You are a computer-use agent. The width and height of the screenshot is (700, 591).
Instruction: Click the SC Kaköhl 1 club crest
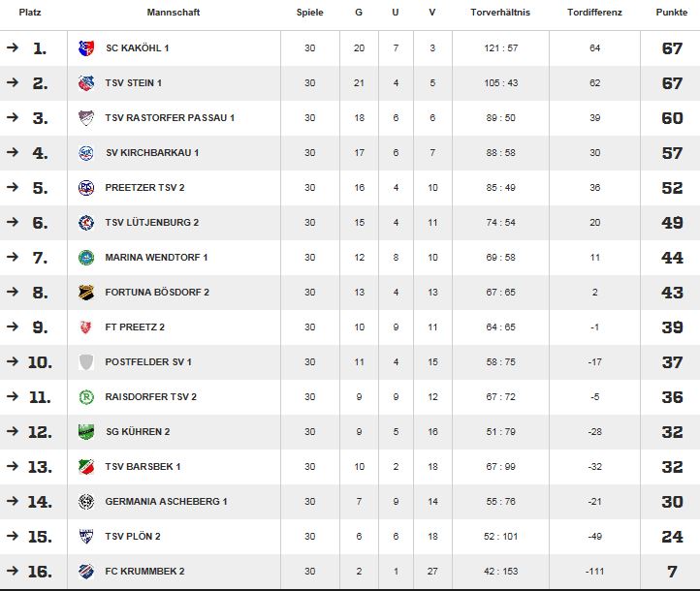(x=86, y=48)
